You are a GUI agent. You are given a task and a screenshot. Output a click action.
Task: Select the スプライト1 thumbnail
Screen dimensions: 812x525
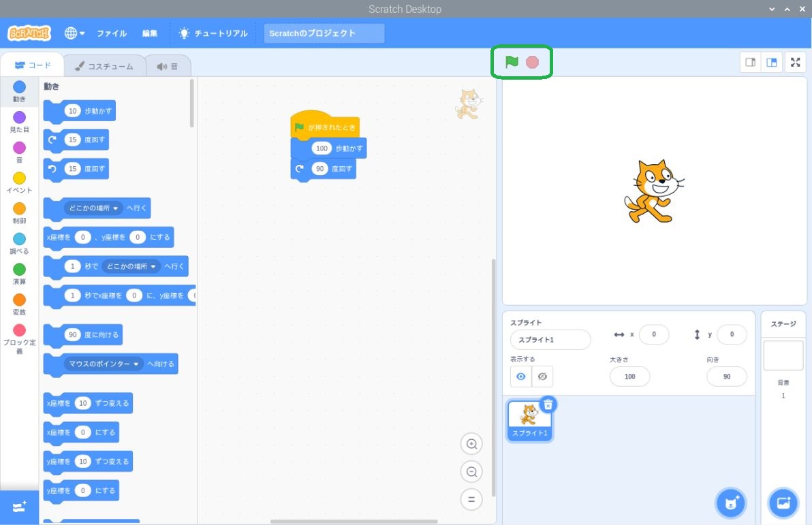[529, 421]
